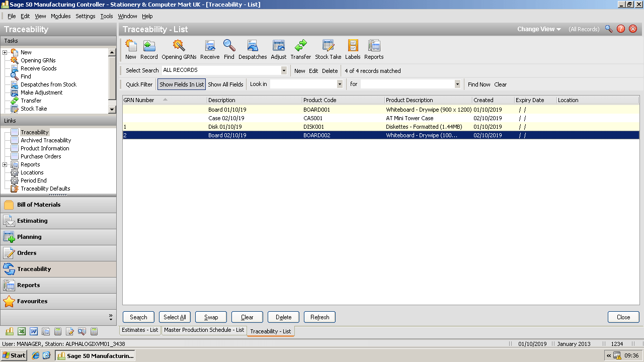Click Make Adjustment in the Tasks pane
The width and height of the screenshot is (644, 362).
click(41, 93)
